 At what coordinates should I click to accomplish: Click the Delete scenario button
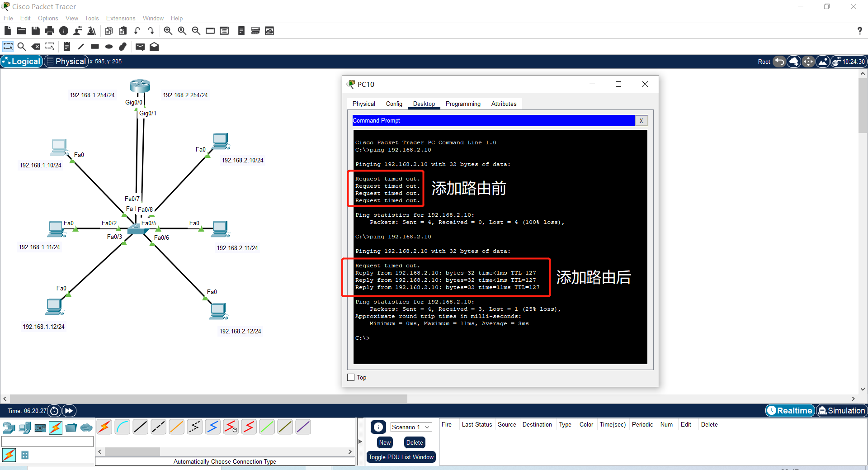(415, 443)
